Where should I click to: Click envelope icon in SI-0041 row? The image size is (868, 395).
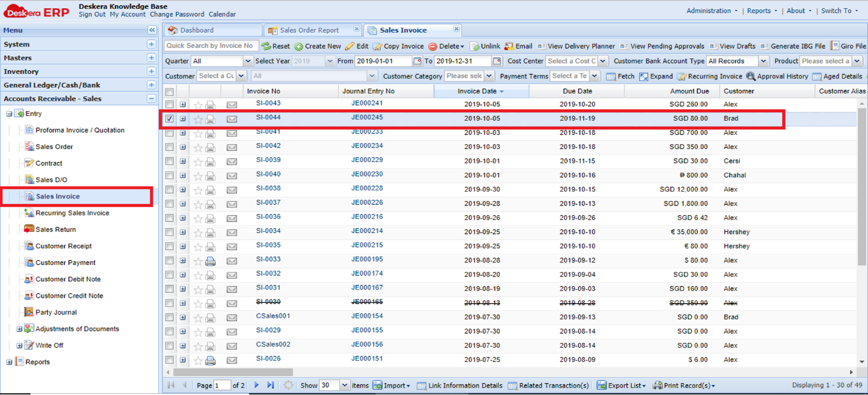point(232,133)
